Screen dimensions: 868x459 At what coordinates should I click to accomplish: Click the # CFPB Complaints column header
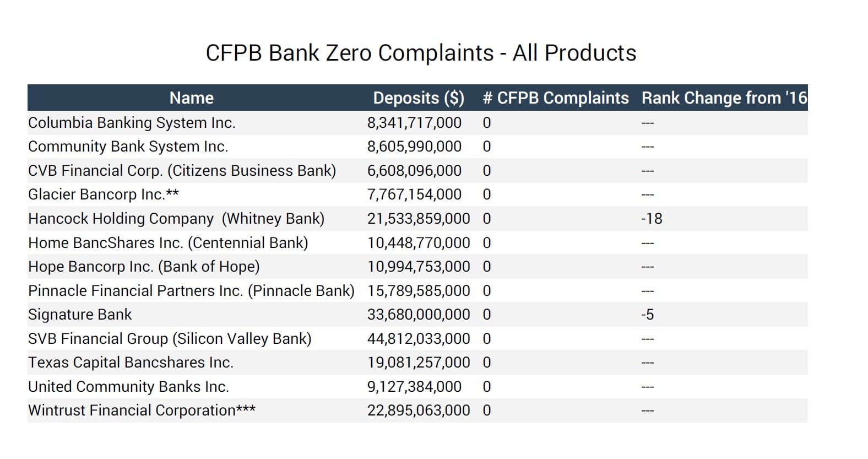coord(555,98)
